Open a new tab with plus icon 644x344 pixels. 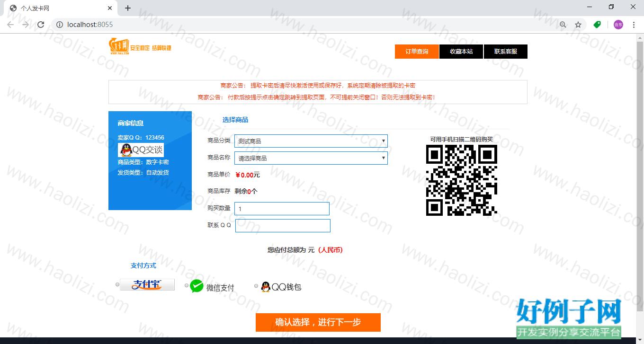click(x=128, y=8)
